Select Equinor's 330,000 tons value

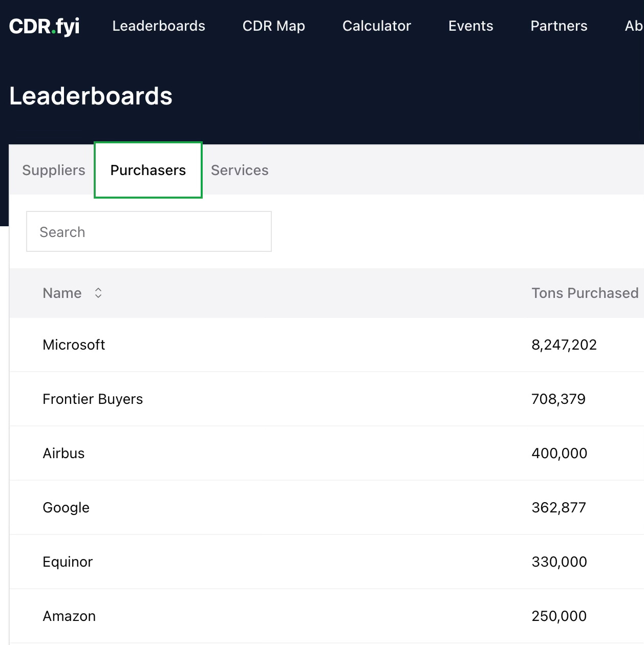tap(560, 562)
